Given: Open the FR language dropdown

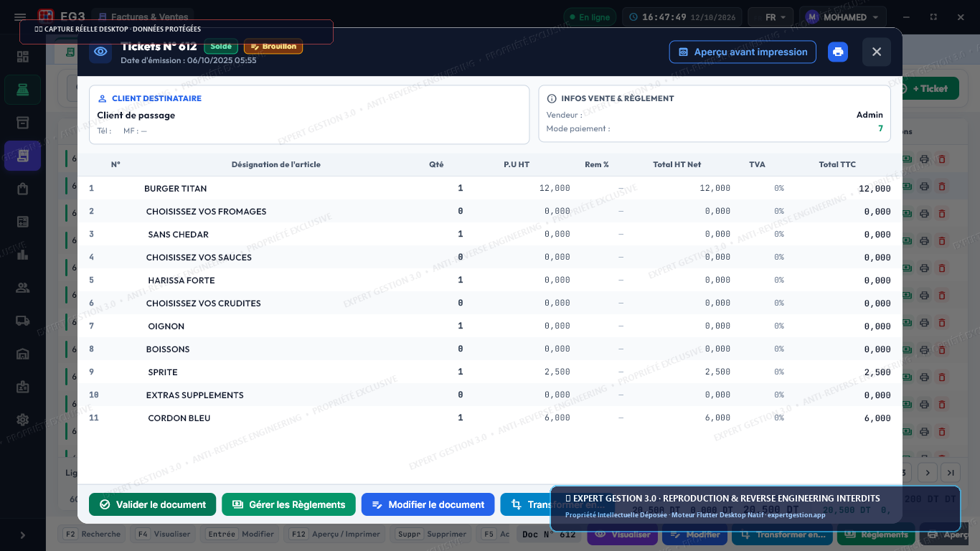Looking at the screenshot, I should 771,17.
